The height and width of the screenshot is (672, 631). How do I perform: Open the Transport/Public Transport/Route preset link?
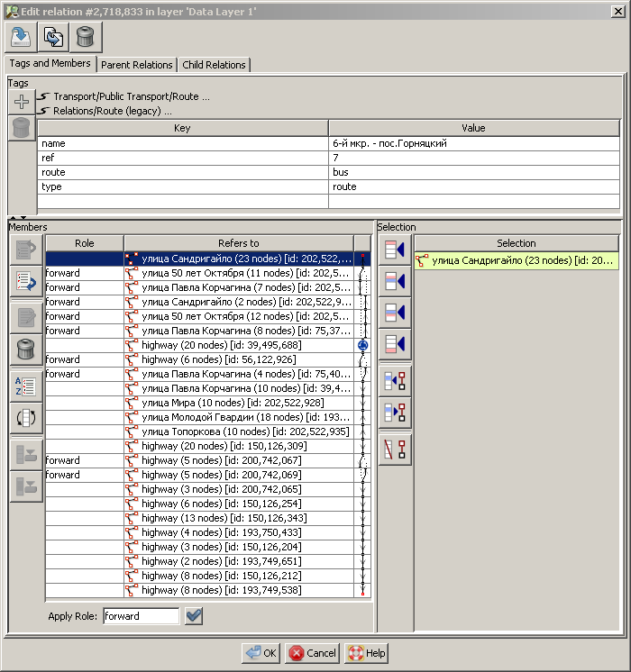[131, 96]
